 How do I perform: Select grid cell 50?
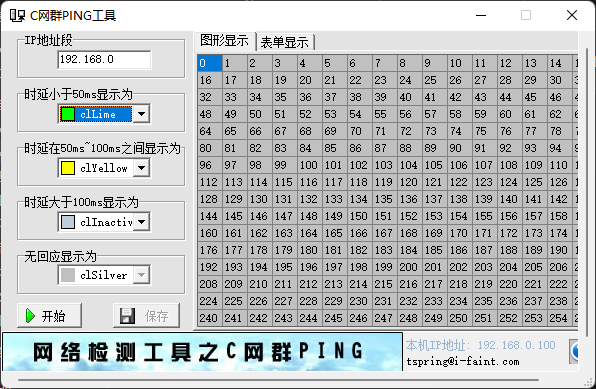point(260,114)
